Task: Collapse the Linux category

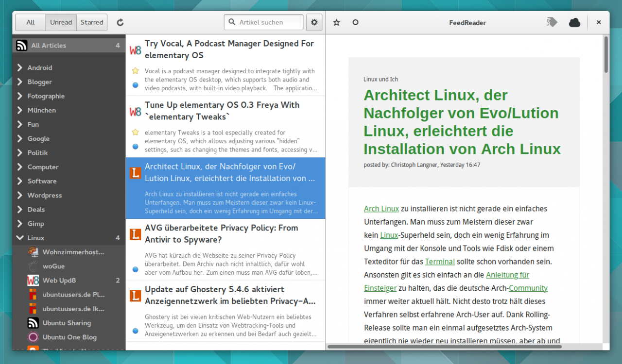Action: tap(20, 238)
